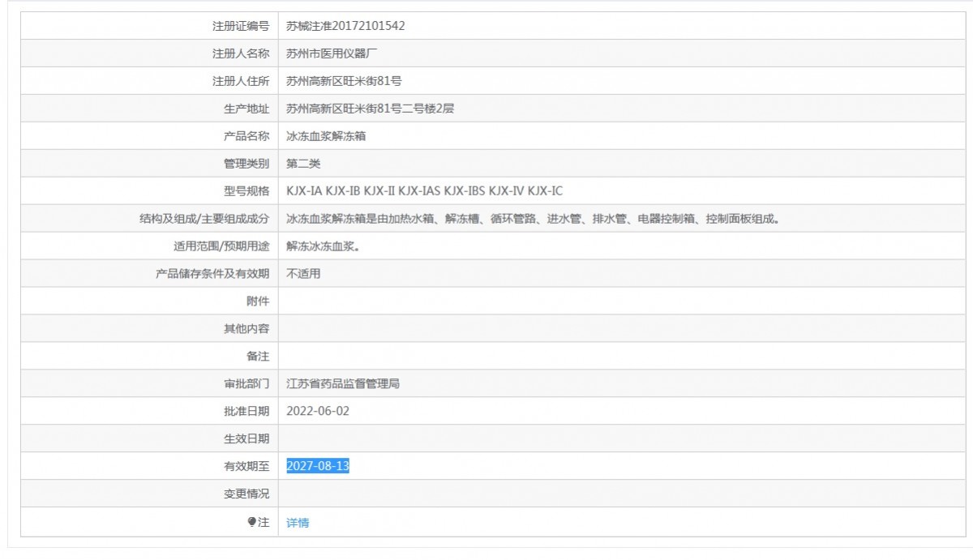Click the 备注 label
This screenshot has height=560, width=973.
coord(258,357)
